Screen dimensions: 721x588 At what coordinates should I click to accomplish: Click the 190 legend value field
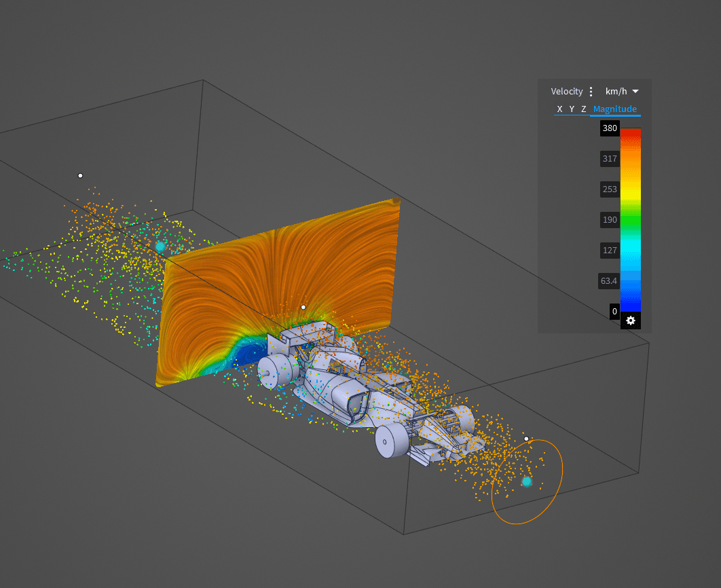609,219
